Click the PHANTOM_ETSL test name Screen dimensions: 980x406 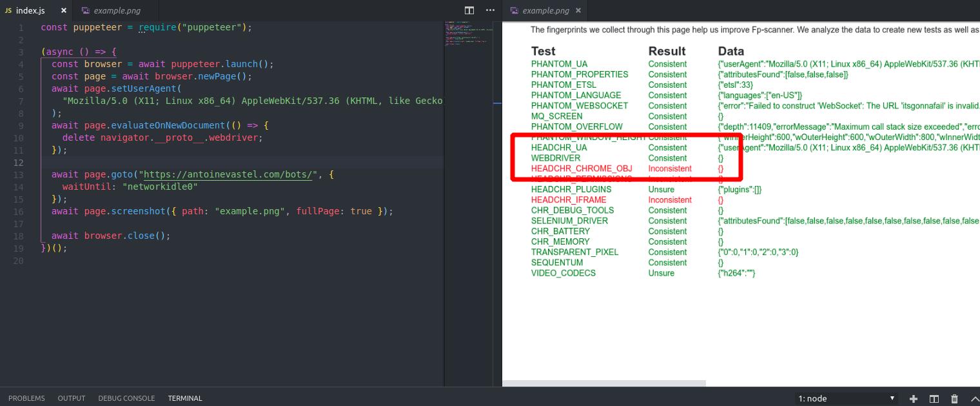point(563,85)
